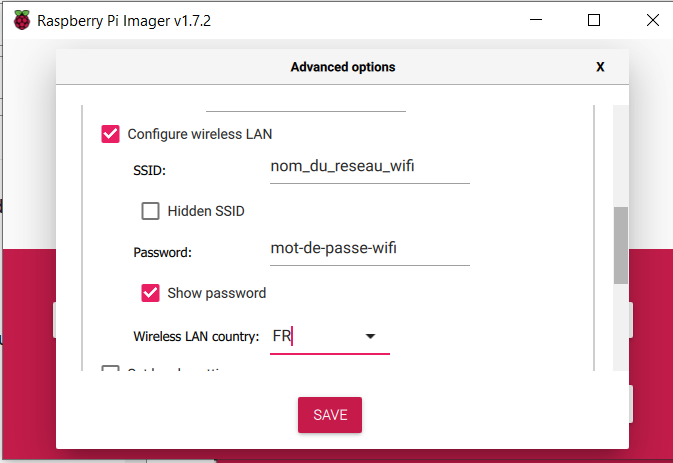Close the Raspberry Pi Imager window

pos(652,20)
